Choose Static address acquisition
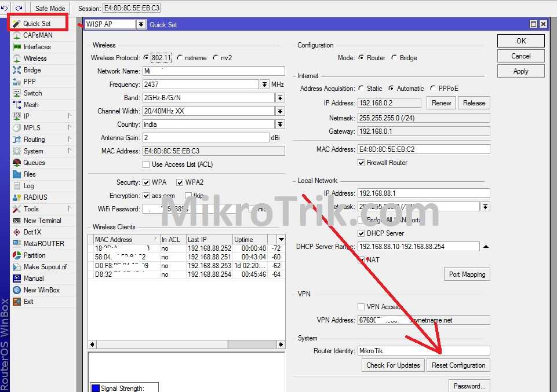The height and width of the screenshot is (392, 557). click(x=361, y=89)
